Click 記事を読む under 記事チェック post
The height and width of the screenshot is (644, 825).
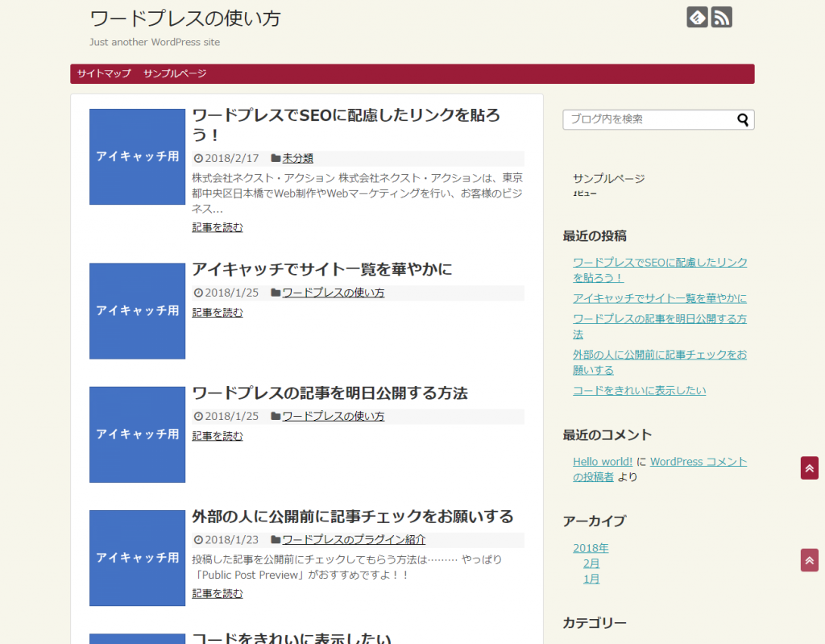(218, 593)
